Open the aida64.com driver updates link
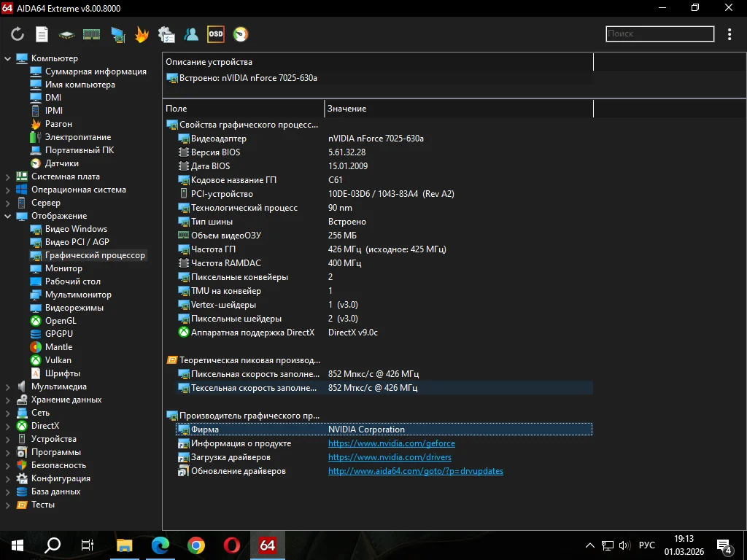Image resolution: width=747 pixels, height=560 pixels. tap(415, 471)
